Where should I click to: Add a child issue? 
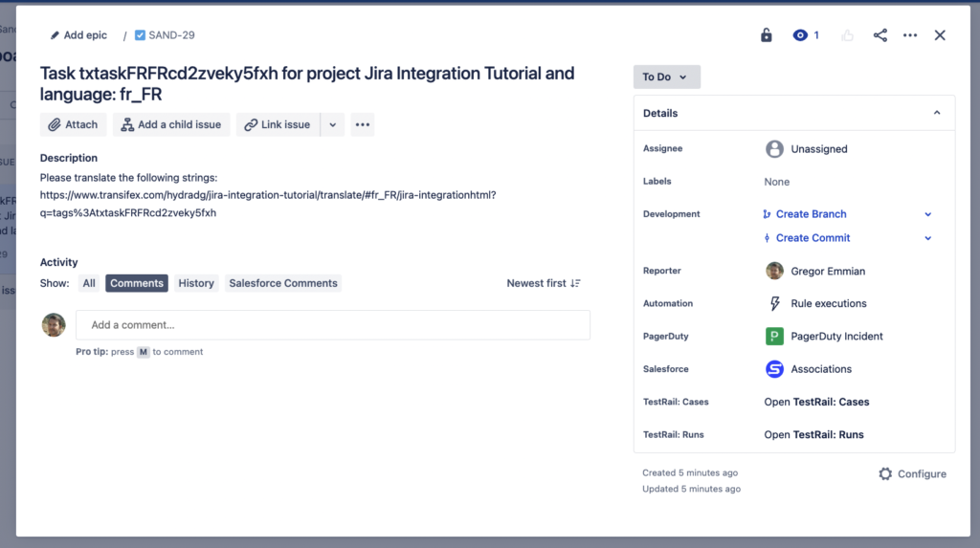point(171,124)
